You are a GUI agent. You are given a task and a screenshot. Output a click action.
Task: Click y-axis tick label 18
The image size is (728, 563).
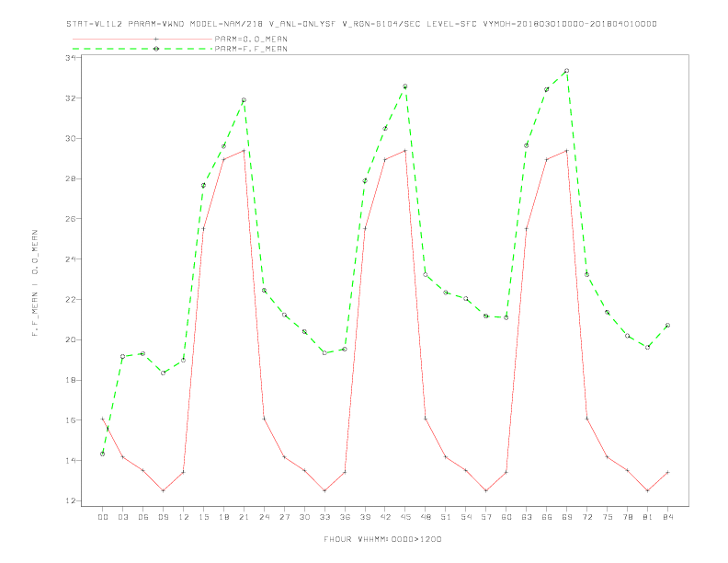click(71, 380)
